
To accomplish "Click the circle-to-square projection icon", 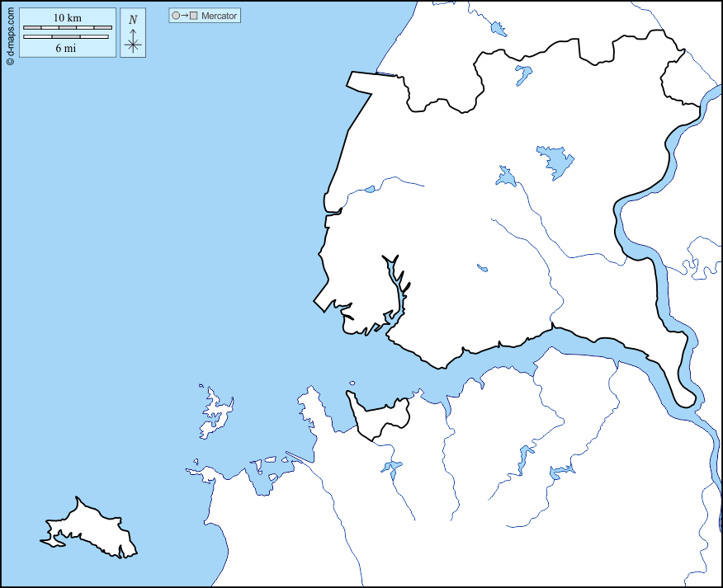I will (184, 16).
